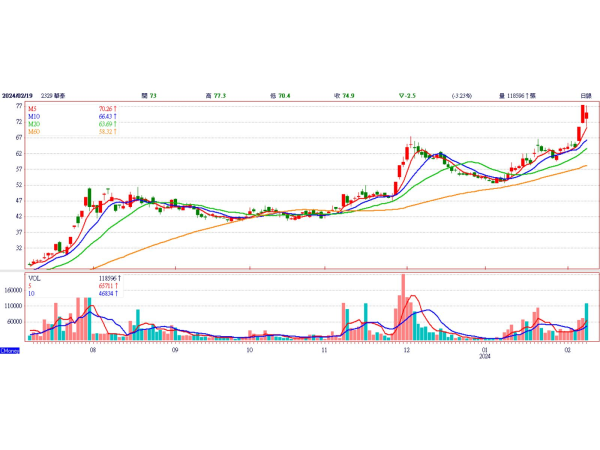Click the CMoney logo watermark
This screenshot has width=600, height=450.
[10, 351]
